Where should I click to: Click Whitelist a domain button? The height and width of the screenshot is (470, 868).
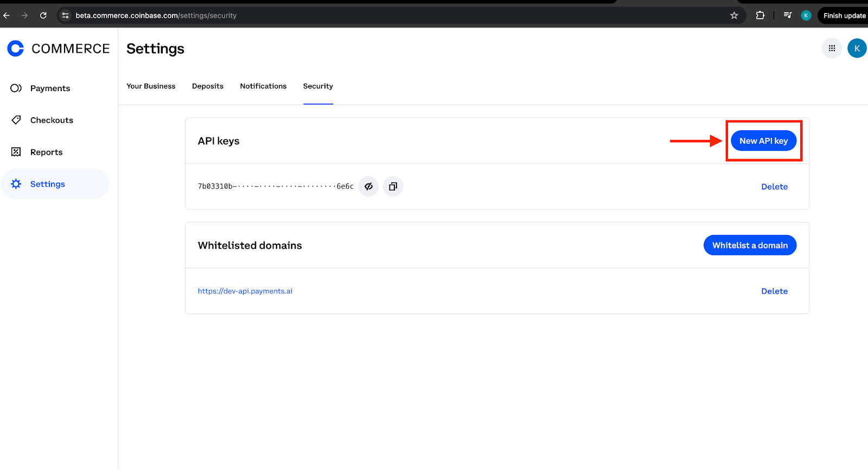point(750,245)
